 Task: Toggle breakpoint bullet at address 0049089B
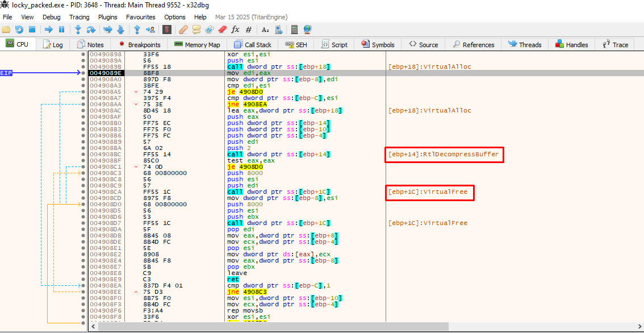84,66
